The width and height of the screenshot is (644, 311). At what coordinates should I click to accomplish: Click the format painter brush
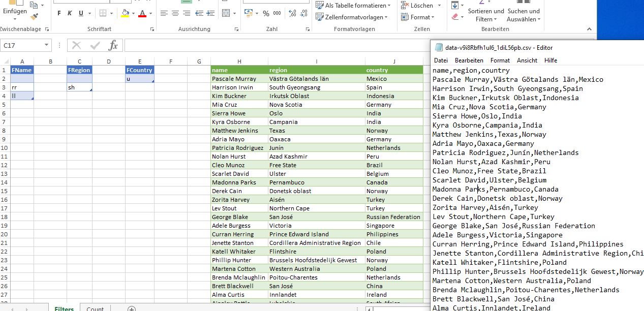click(34, 16)
